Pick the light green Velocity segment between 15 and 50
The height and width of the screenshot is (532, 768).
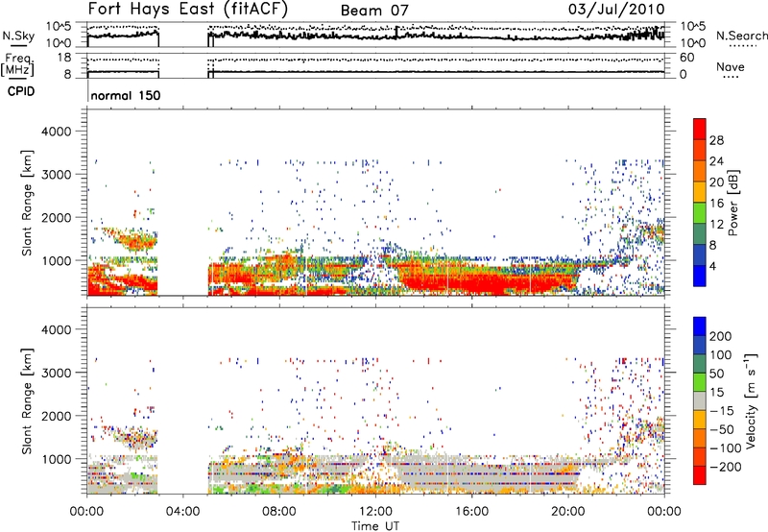700,382
